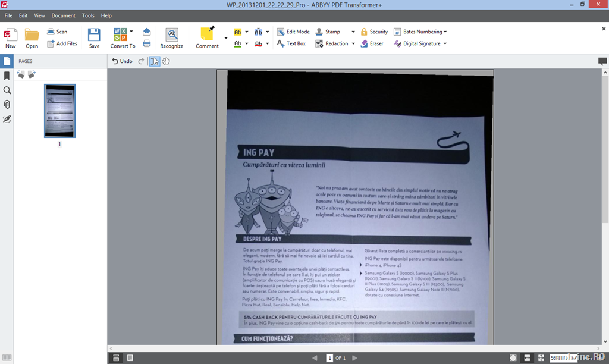Open the File menu
Image resolution: width=609 pixels, height=364 pixels.
click(x=8, y=15)
